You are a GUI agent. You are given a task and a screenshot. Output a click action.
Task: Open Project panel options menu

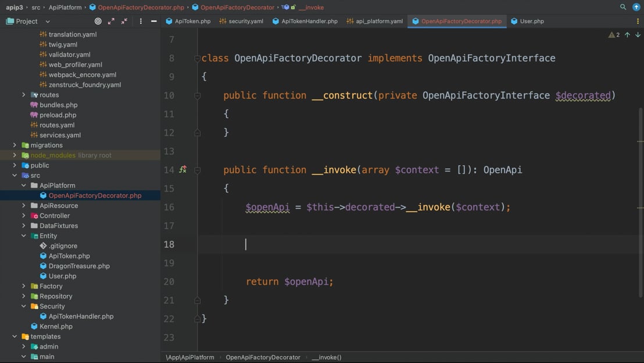click(x=141, y=21)
